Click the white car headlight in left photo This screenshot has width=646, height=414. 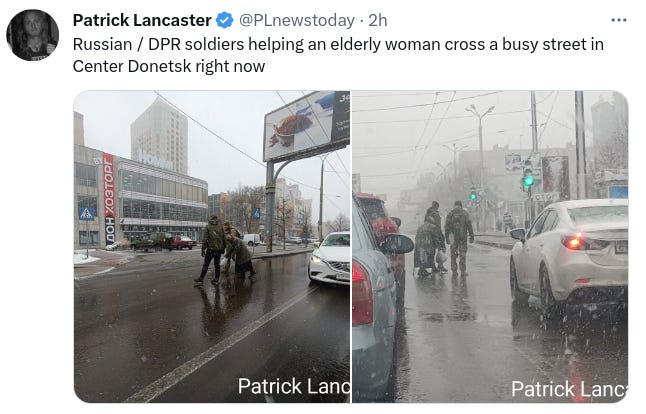click(x=316, y=259)
